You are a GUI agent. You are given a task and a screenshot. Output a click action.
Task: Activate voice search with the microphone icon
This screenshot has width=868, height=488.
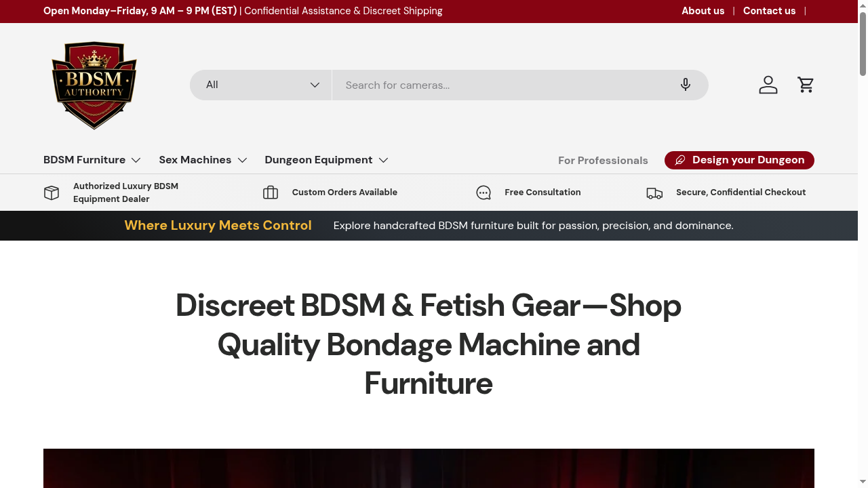pos(685,85)
